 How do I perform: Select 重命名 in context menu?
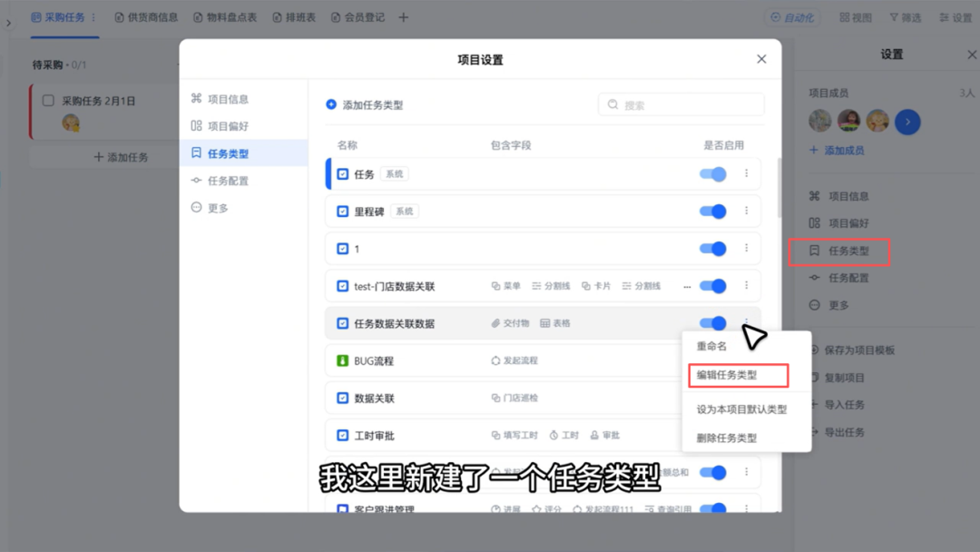click(712, 346)
